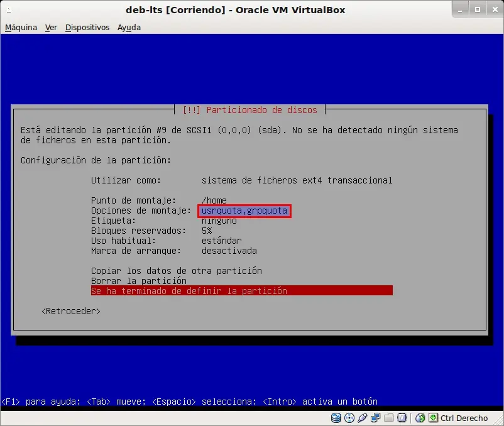Viewport: 504px width, 426px height.
Task: Open the Máquina menu
Action: coord(21,28)
